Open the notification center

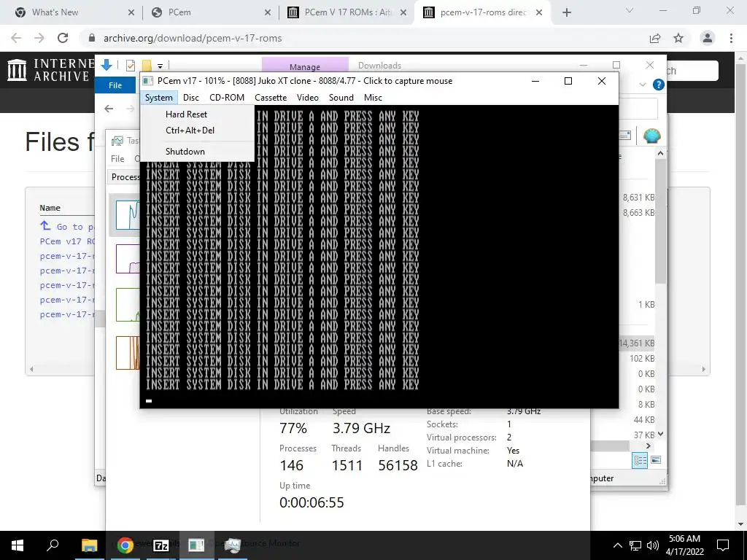723,545
